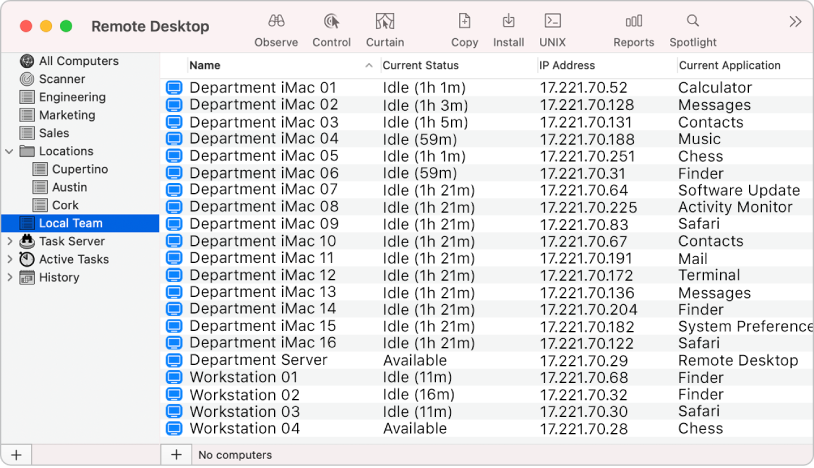Viewport: 814px width, 468px height.
Task: Open the Reports tool
Action: [633, 21]
